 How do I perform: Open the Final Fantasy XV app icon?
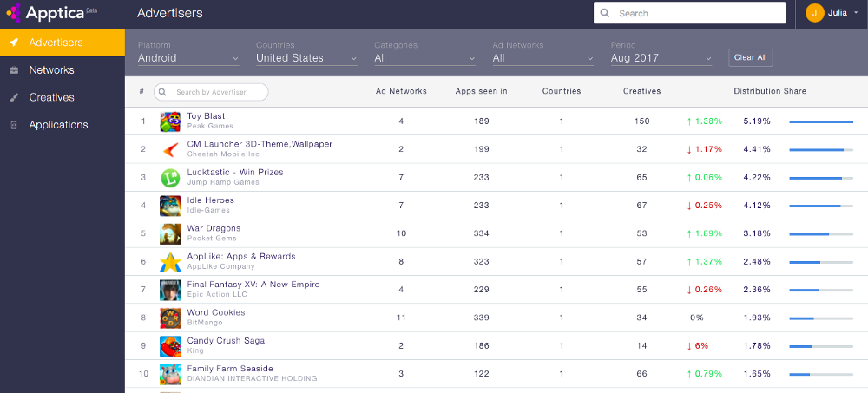tap(170, 290)
